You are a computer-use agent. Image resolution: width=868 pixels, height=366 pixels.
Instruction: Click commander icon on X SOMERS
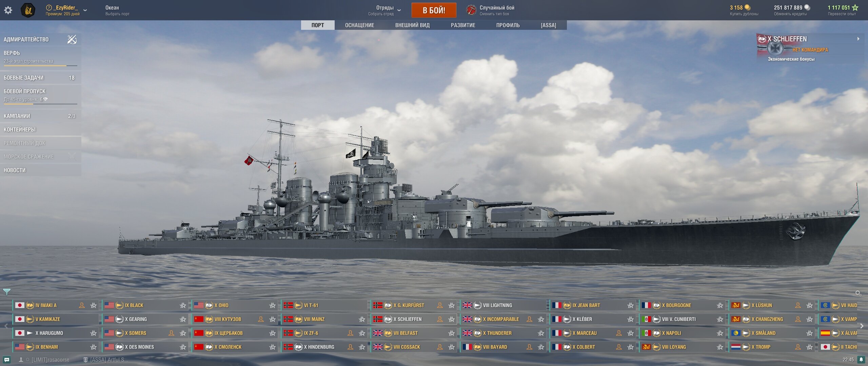(x=171, y=333)
